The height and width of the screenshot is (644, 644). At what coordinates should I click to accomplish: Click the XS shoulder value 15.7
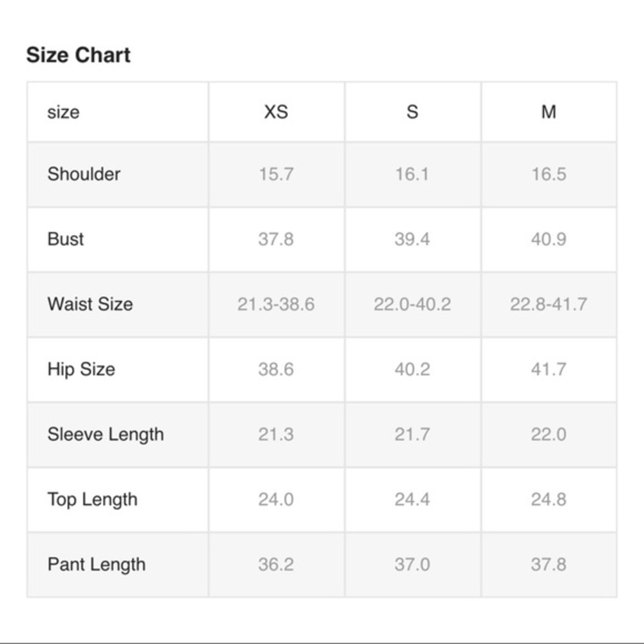[x=276, y=174]
